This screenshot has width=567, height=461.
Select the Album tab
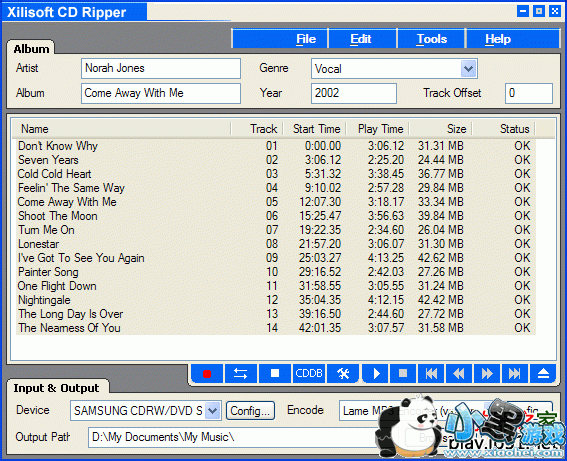click(31, 49)
